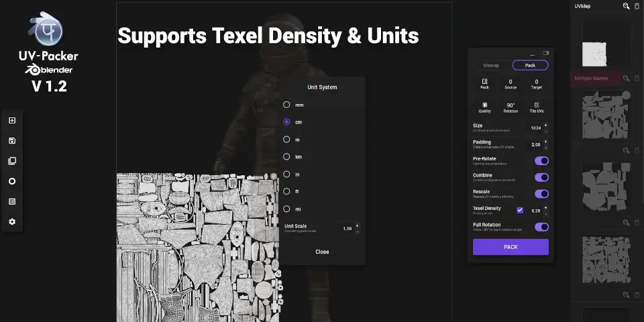The image size is (644, 322).
Task: Delete the UVMap entry with trash icon
Action: click(x=637, y=6)
